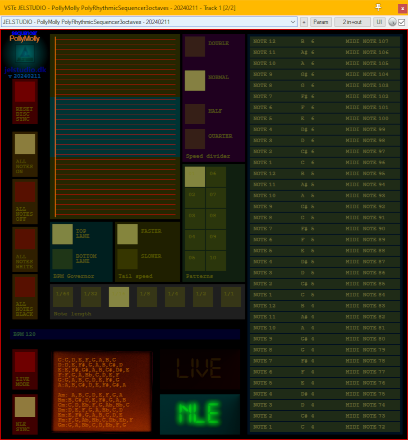
Task: Click the Faster tail speed square
Action: point(127,234)
